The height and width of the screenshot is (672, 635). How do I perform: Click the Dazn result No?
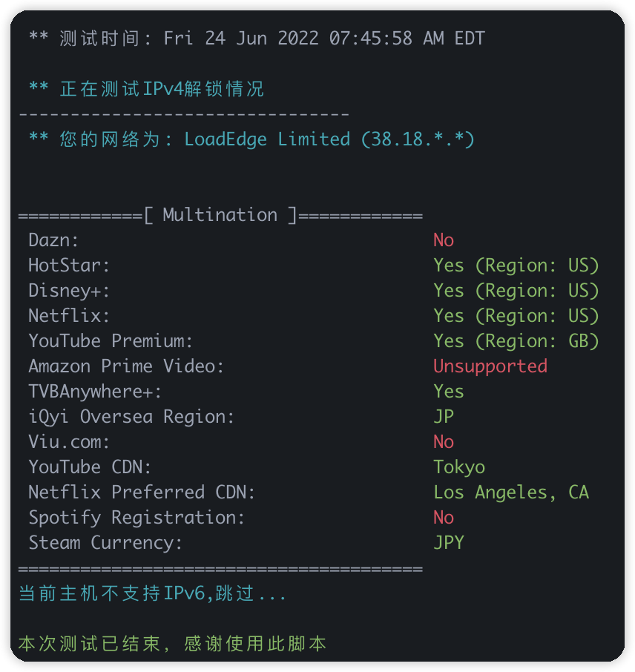444,240
